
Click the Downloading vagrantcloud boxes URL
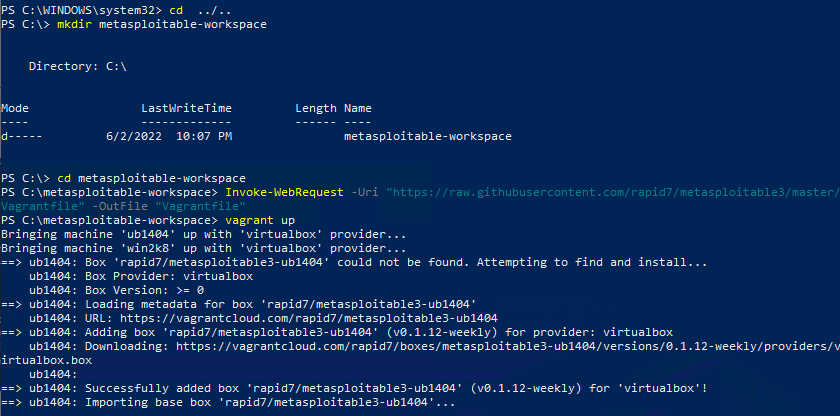pyautogui.click(x=508, y=346)
